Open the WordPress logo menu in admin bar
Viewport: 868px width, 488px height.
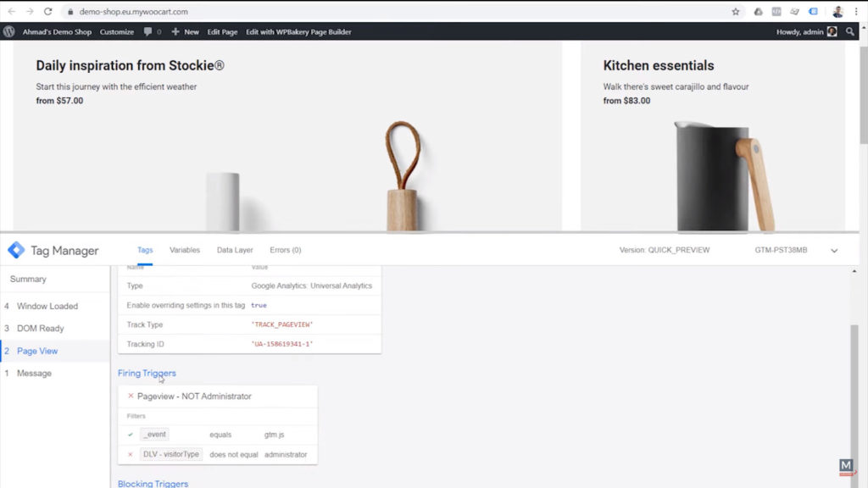tap(8, 31)
